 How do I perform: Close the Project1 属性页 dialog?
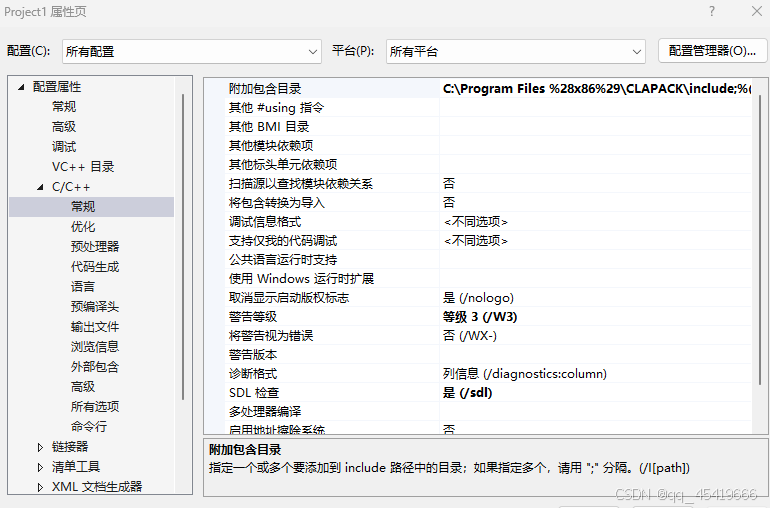(757, 11)
